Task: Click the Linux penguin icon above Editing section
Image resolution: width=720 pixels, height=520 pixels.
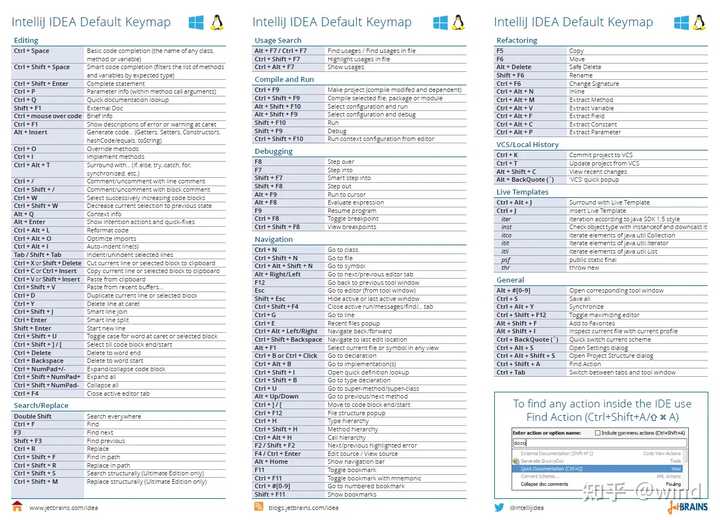Action: 217,22
